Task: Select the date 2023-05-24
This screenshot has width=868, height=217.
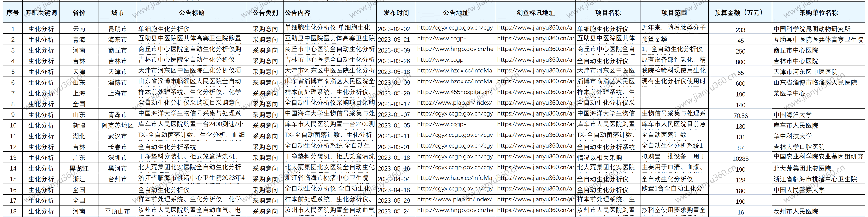Action: pyautogui.click(x=394, y=211)
